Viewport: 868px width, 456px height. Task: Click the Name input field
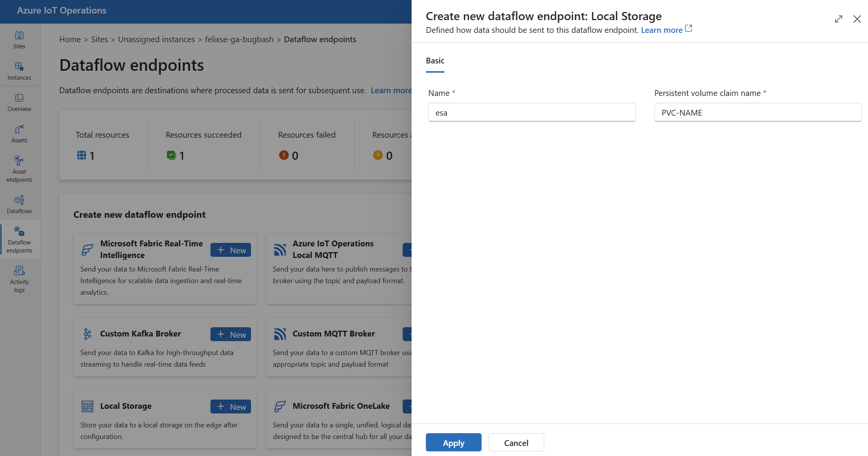pyautogui.click(x=532, y=112)
